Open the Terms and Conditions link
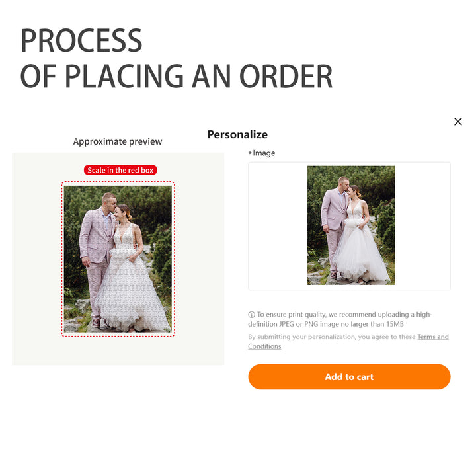The height and width of the screenshot is (476, 476). point(348,342)
